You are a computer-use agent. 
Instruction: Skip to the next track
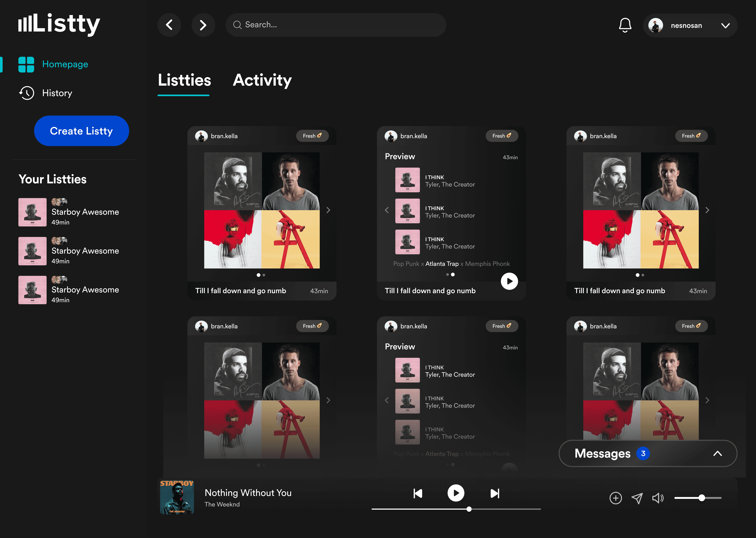495,493
